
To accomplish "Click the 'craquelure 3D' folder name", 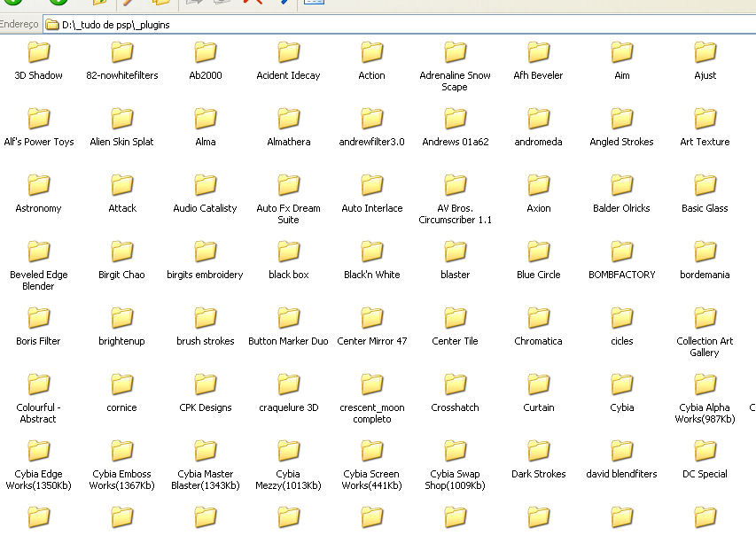I will click(289, 407).
